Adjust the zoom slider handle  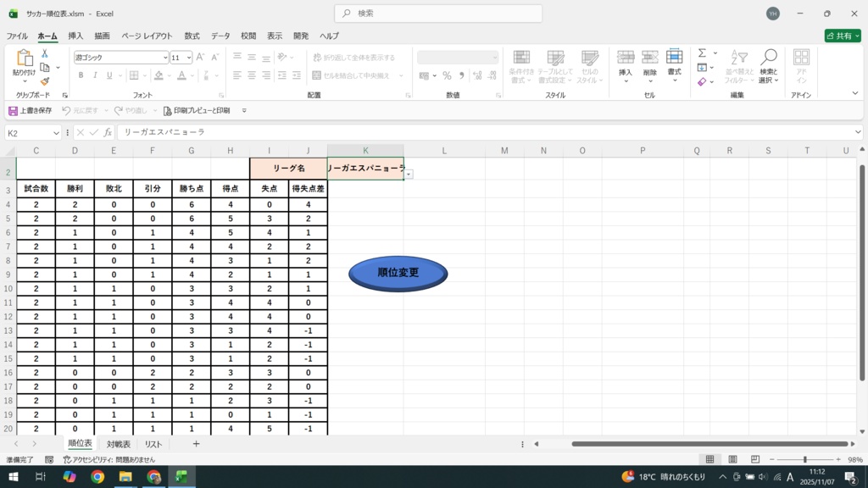(x=805, y=460)
